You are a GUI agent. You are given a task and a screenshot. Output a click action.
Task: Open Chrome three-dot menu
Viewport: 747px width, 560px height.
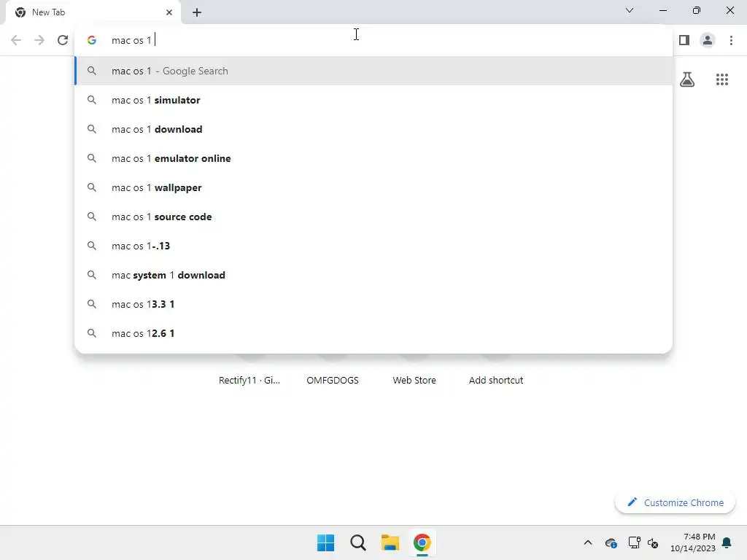(x=731, y=41)
